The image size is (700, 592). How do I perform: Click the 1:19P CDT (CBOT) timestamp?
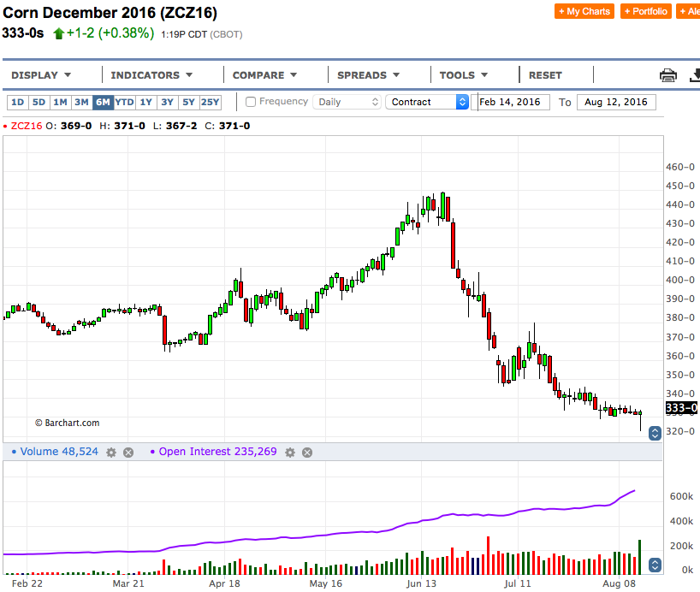(x=202, y=34)
